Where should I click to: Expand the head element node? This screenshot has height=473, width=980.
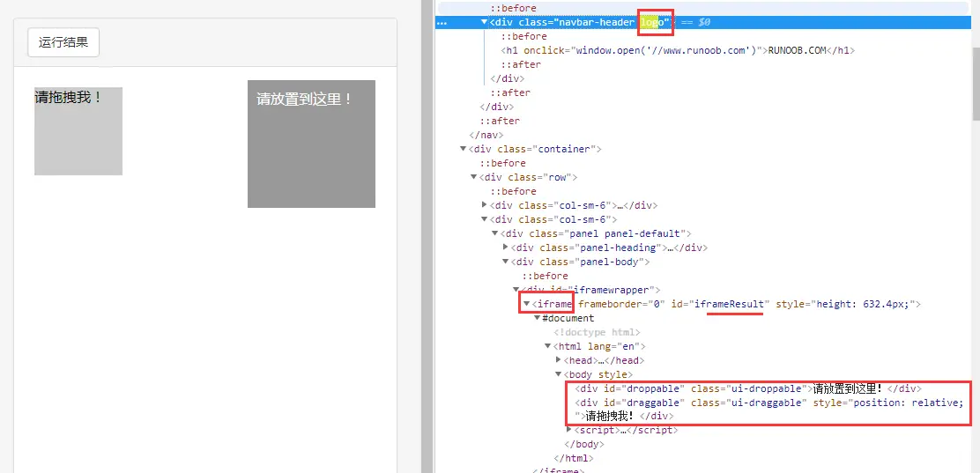click(559, 360)
